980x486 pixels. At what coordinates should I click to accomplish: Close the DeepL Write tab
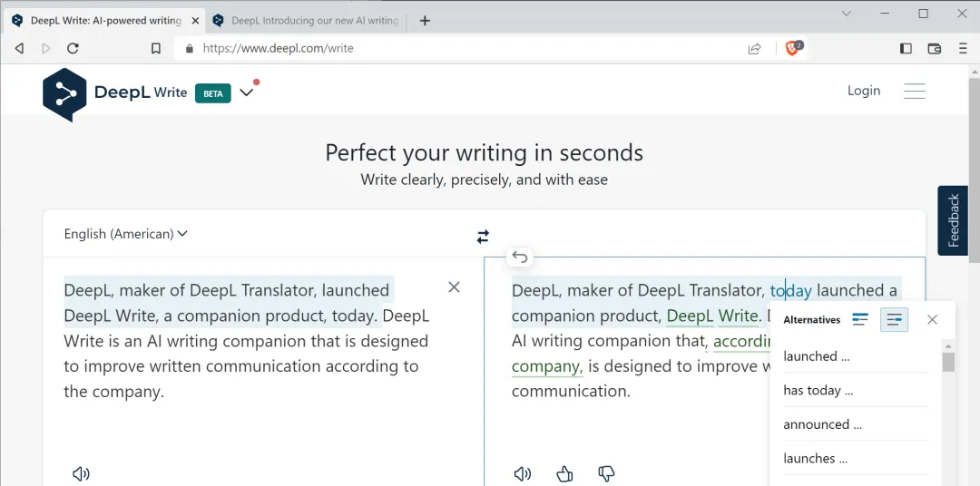coord(195,21)
